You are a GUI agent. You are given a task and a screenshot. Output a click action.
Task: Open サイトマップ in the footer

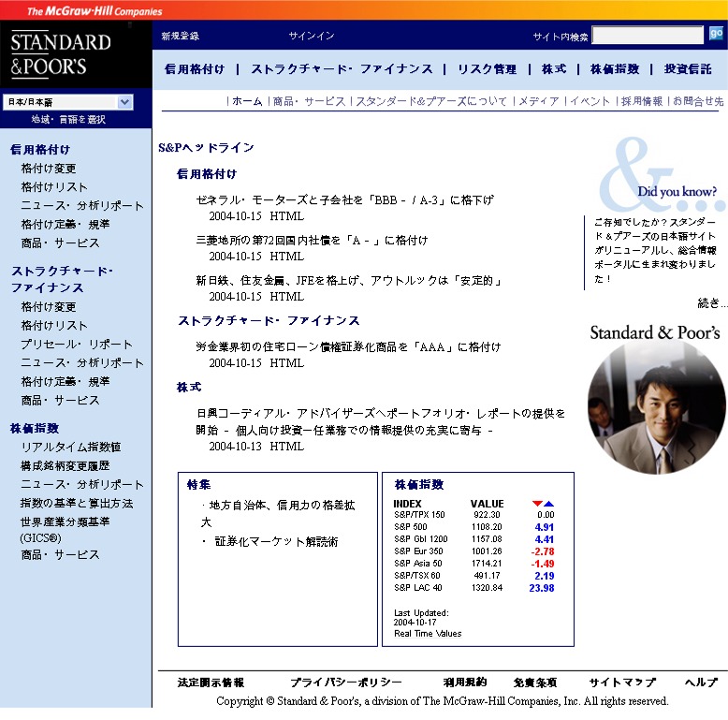[621, 683]
